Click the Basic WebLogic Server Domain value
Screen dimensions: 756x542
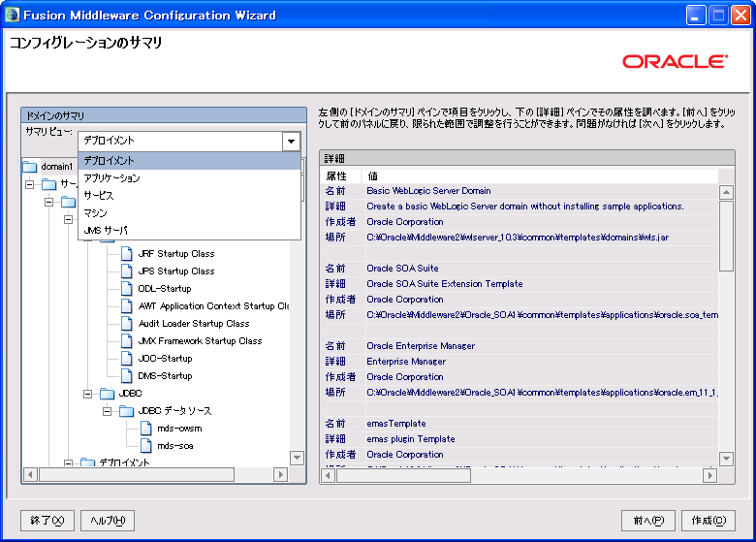click(428, 191)
